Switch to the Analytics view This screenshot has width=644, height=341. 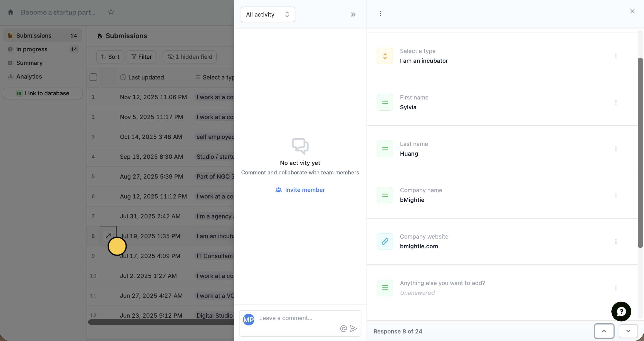(29, 76)
